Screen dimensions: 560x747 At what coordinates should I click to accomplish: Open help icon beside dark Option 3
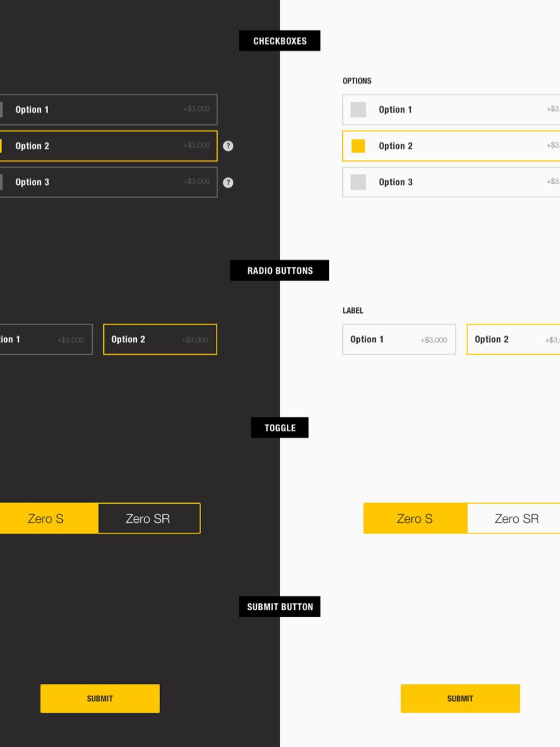pos(228,182)
